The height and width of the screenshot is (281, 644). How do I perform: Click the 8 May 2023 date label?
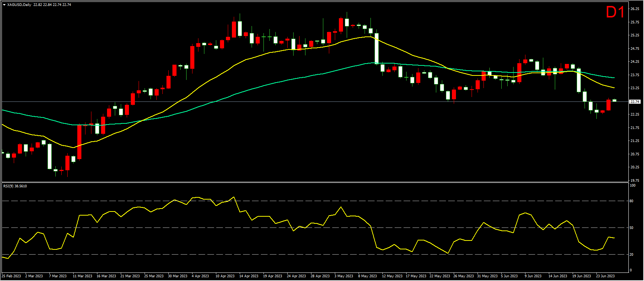coord(368,276)
